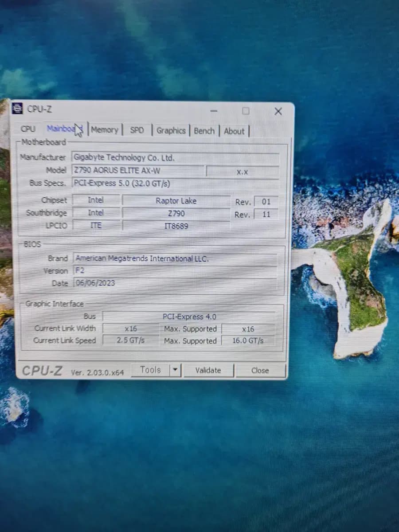
Task: Click the Manufacturer field showing Gigabyte Technology
Action: tap(175, 158)
